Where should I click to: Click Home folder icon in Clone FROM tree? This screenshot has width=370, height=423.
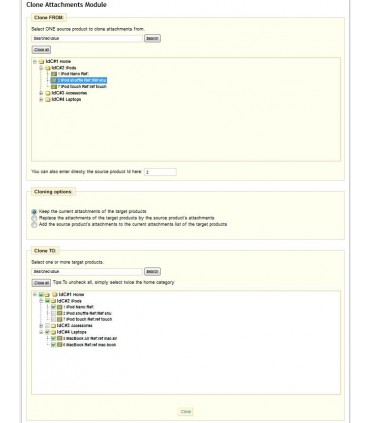pos(41,62)
